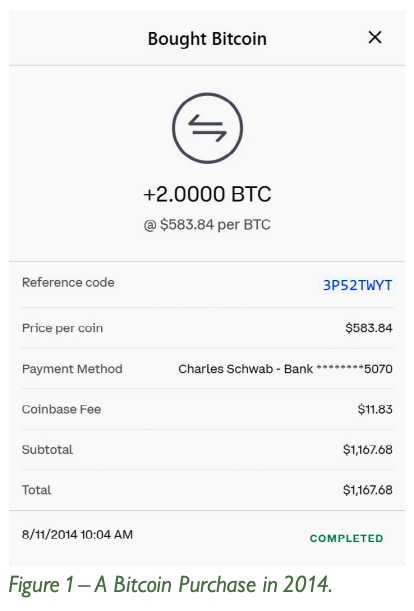Click the Total label
This screenshot has height=611, width=414.
tap(36, 490)
